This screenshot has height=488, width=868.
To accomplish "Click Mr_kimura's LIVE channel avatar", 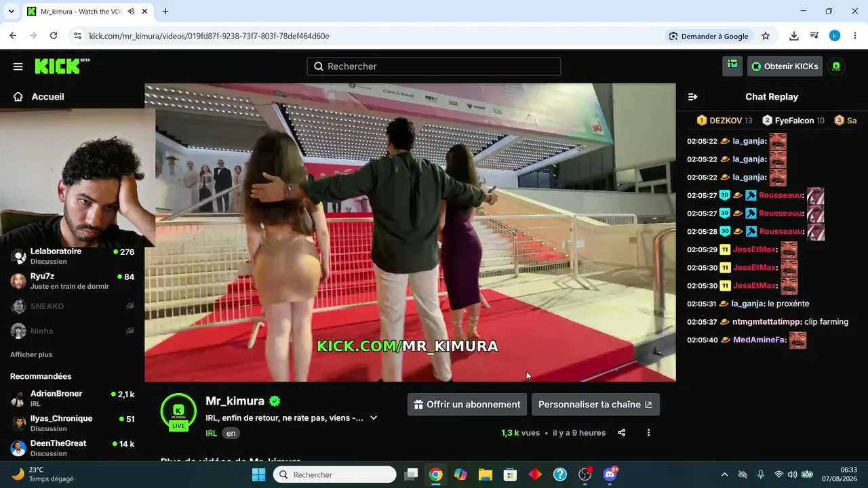I will coord(178,411).
